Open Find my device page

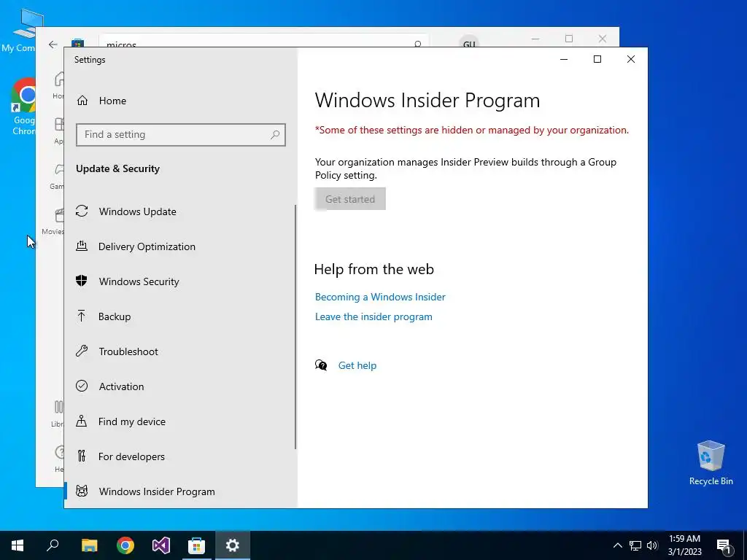point(179,421)
